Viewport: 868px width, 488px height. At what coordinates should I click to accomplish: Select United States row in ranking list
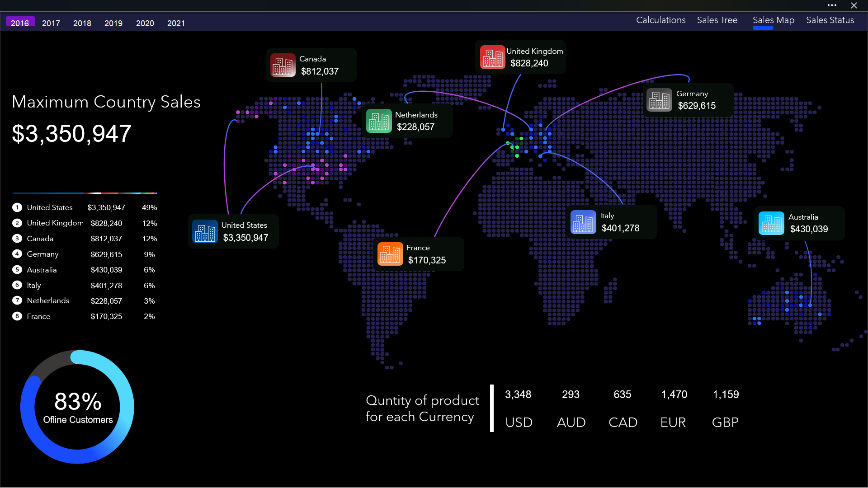tap(50, 207)
